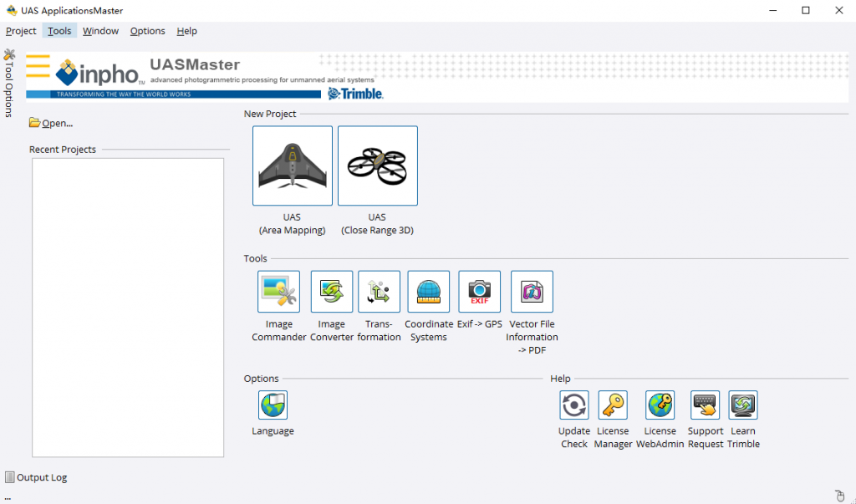856x504 pixels.
Task: Click the Trimble logo in the banner
Action: click(x=355, y=94)
